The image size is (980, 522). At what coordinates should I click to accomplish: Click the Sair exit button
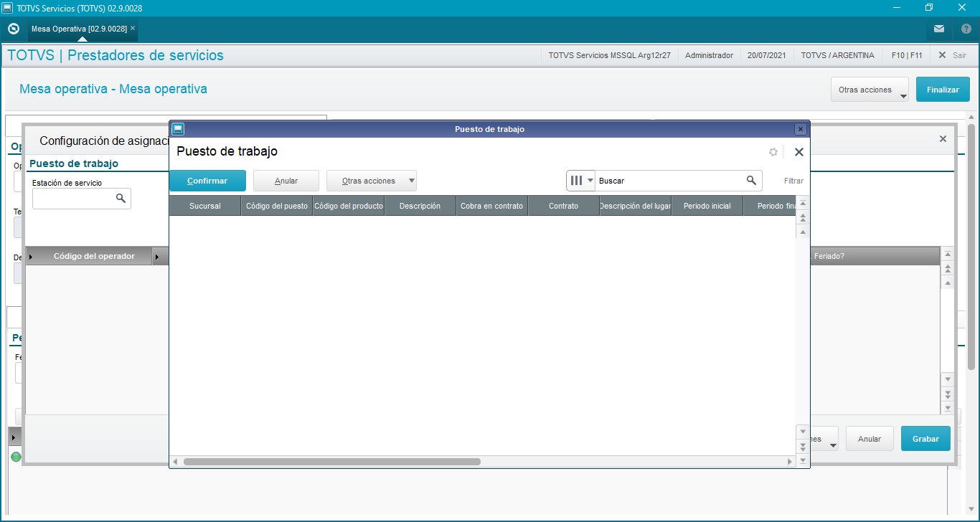tap(953, 55)
